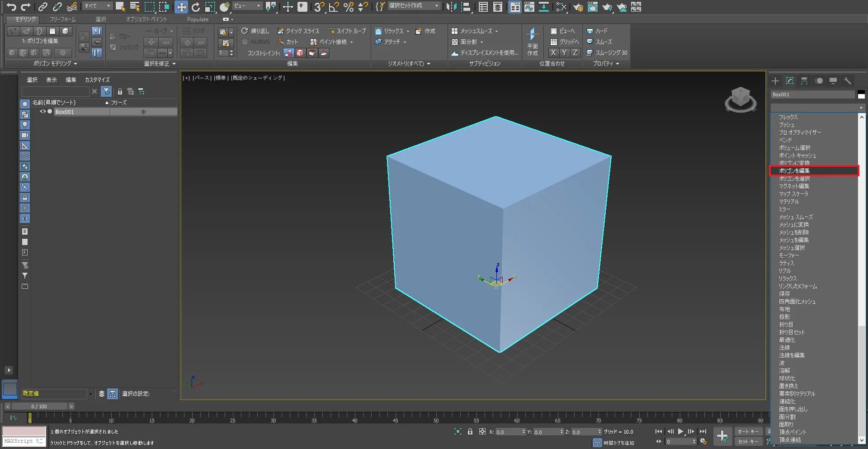Image resolution: width=868 pixels, height=449 pixels.
Task: Click the object color swatch beside Box001 name
Action: (x=861, y=95)
